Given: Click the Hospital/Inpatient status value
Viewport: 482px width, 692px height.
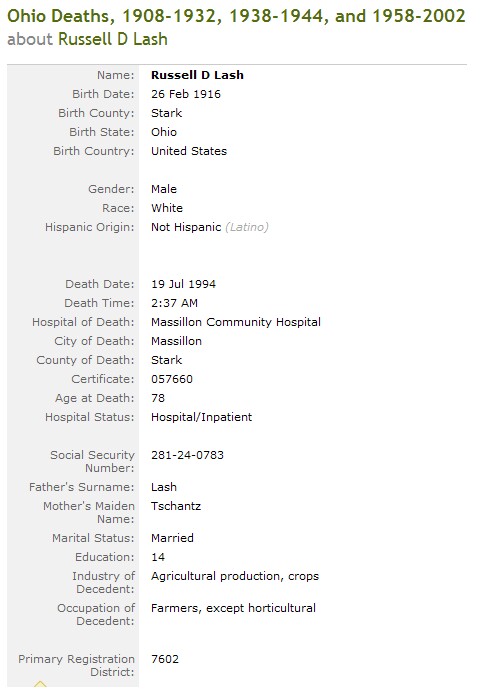Looking at the screenshot, I should [x=201, y=417].
